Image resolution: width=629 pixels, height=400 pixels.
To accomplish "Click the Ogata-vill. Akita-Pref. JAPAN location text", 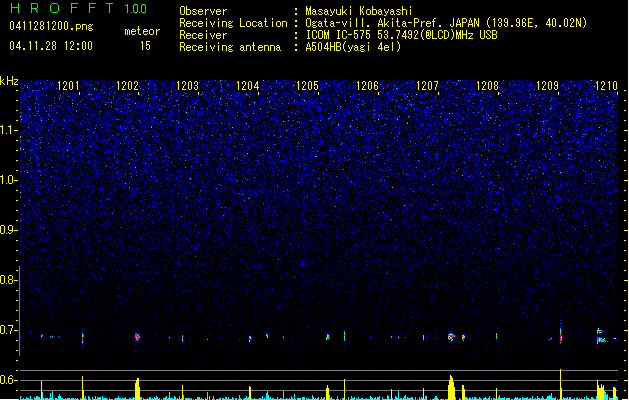I will tap(446, 23).
